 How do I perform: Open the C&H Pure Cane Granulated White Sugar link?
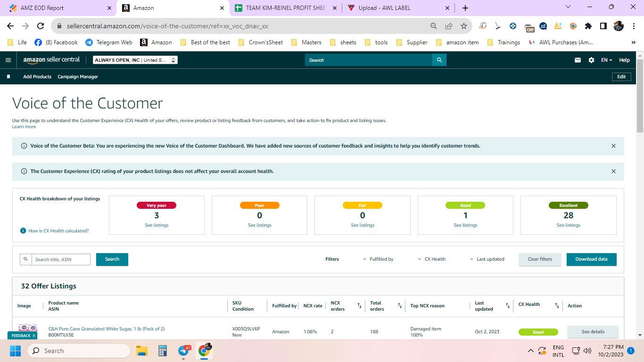[x=107, y=329]
